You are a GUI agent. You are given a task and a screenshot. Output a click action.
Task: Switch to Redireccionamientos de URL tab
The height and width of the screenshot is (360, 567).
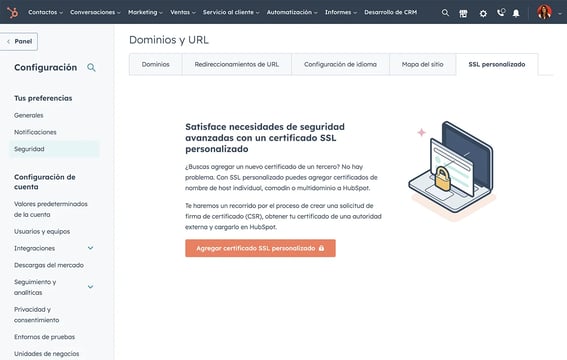(x=237, y=64)
